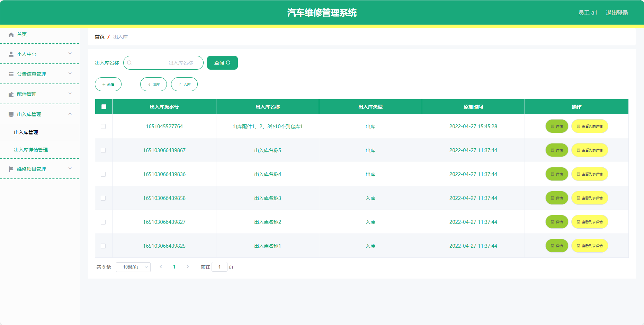Check the row 165103066439858 checkbox

pyautogui.click(x=103, y=198)
